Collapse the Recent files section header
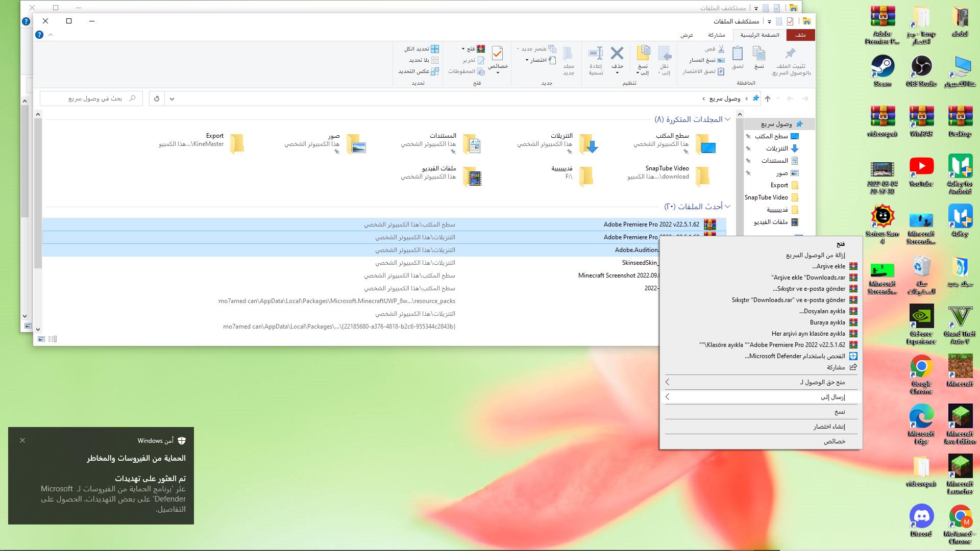Viewport: 980px width, 551px height. click(x=728, y=207)
